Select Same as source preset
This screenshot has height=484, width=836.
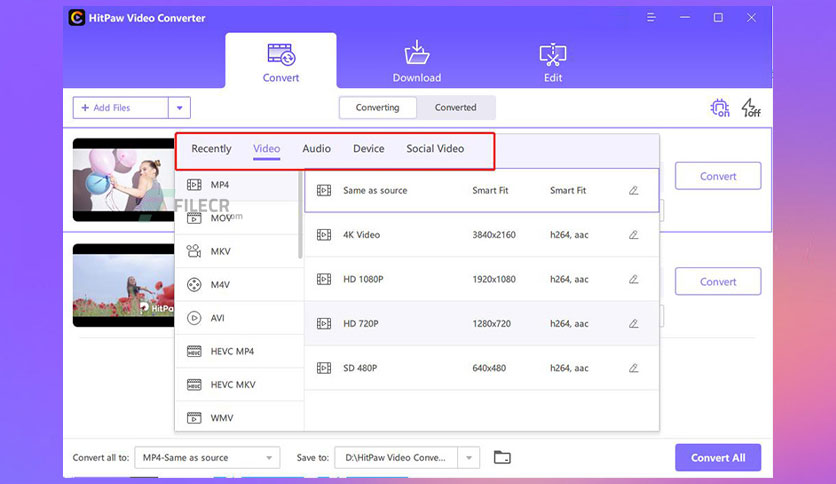point(481,190)
